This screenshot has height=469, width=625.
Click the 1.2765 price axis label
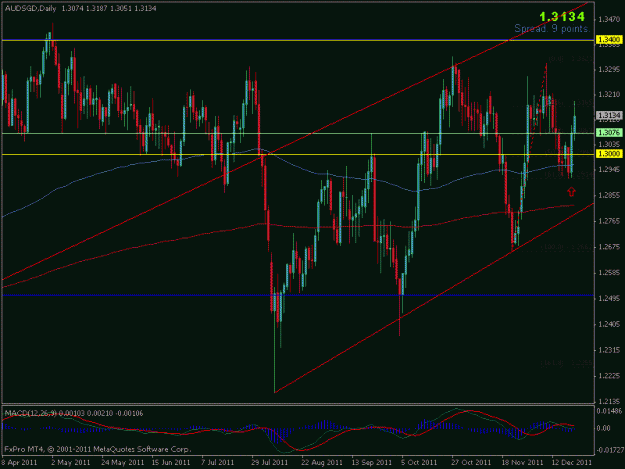(x=609, y=221)
